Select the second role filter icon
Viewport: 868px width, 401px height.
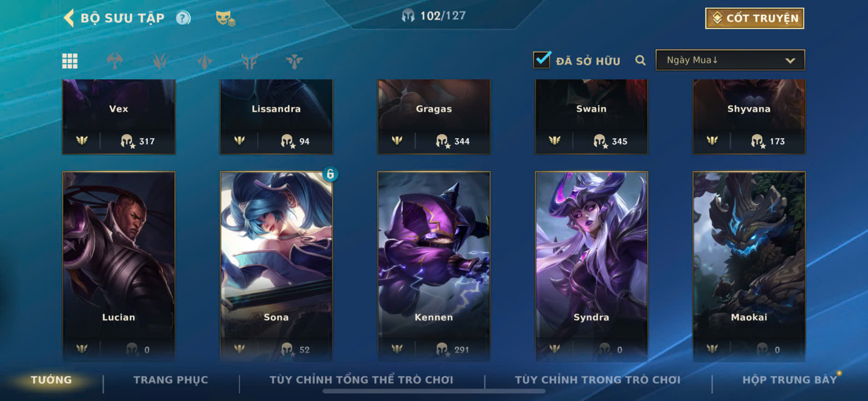pyautogui.click(x=160, y=61)
